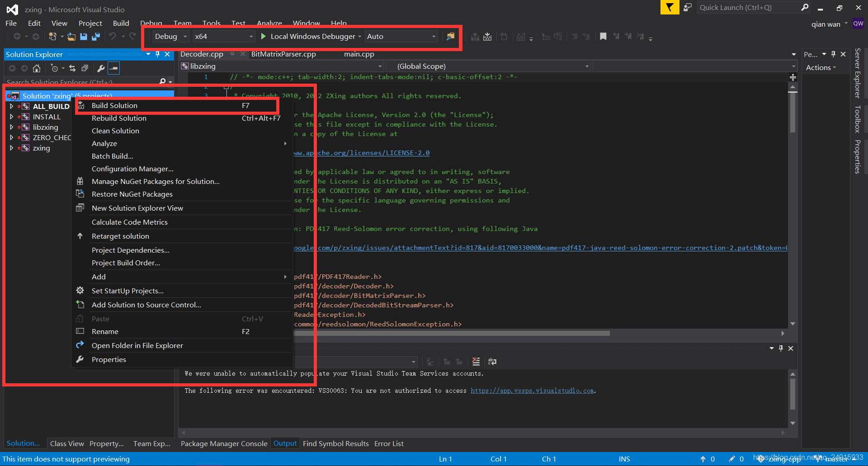Select Properties at bottom of context menu

[x=183, y=360]
